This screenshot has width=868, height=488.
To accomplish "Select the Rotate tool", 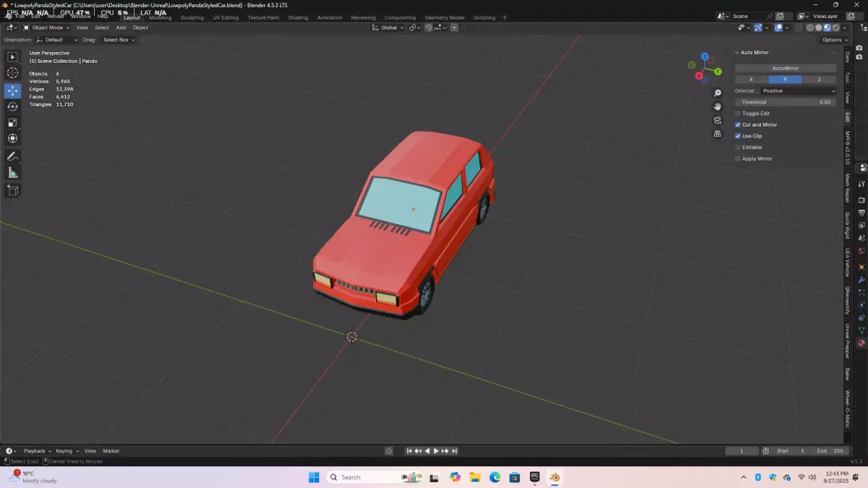I will (x=12, y=107).
